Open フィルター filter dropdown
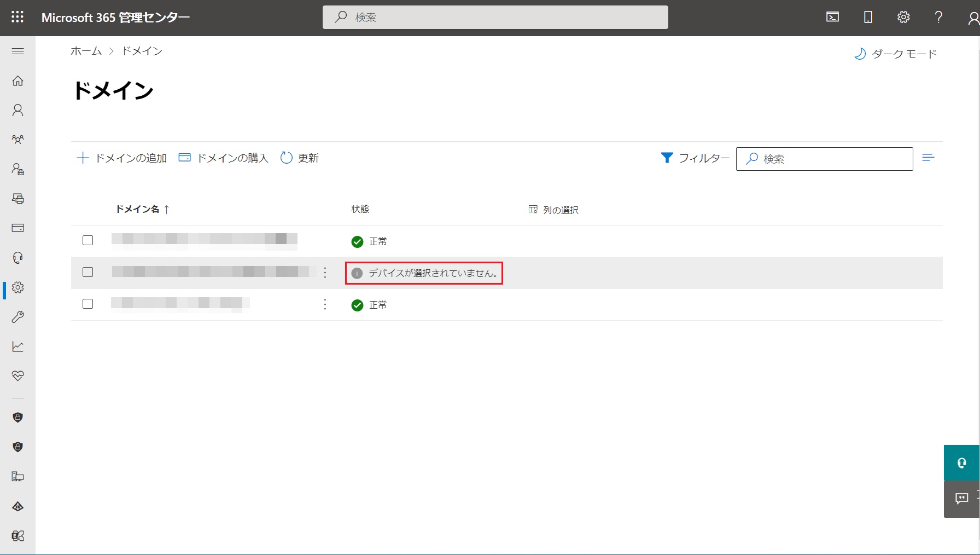This screenshot has height=555, width=980. pyautogui.click(x=695, y=158)
